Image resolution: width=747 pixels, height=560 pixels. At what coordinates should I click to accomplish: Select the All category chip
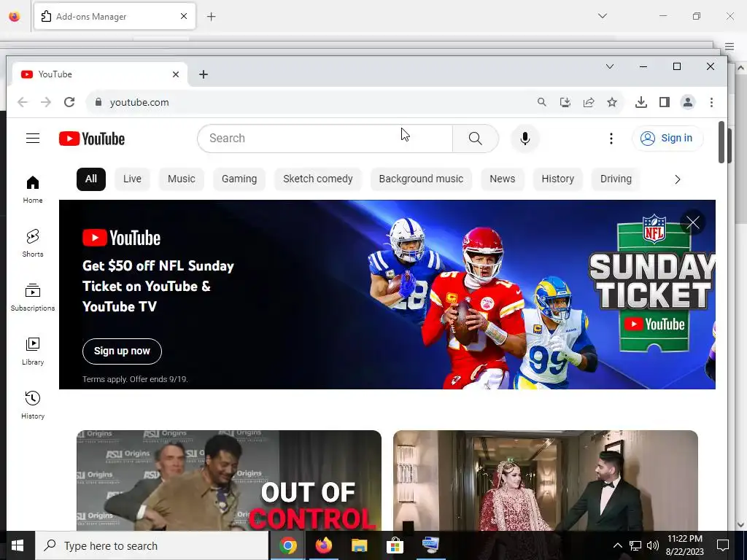(91, 179)
